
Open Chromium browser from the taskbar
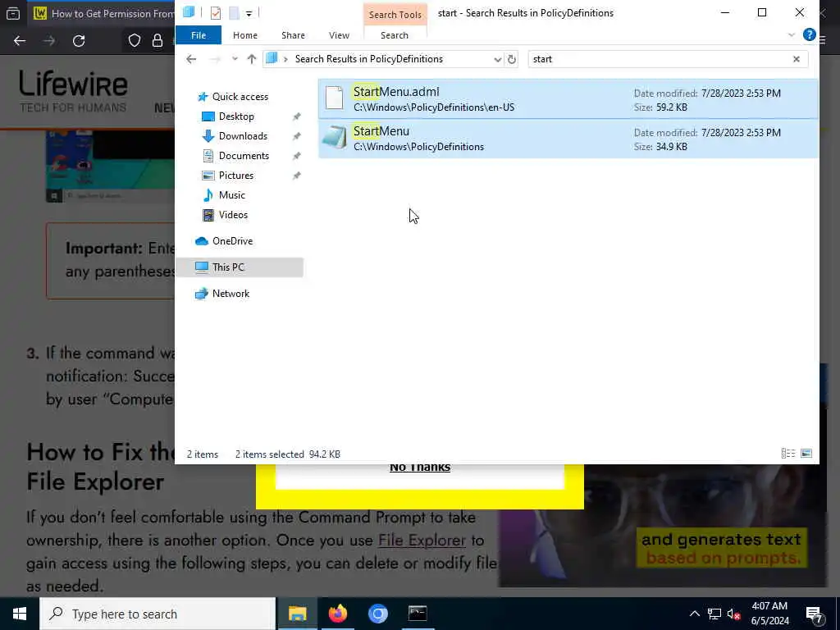pos(377,614)
